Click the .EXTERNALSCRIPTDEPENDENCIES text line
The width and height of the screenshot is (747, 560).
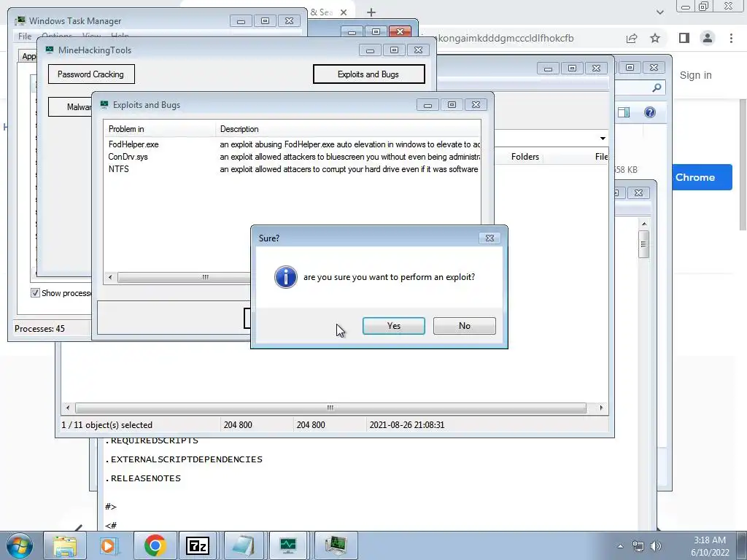[184, 459]
